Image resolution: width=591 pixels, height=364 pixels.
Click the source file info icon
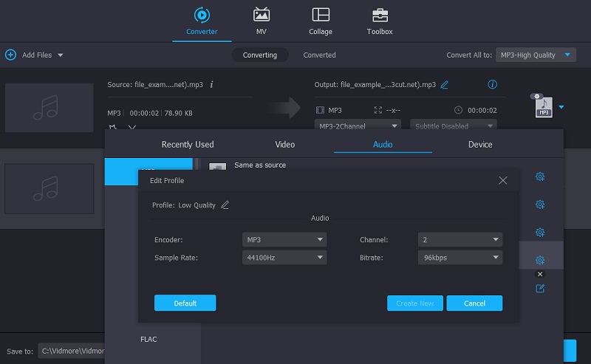point(212,85)
